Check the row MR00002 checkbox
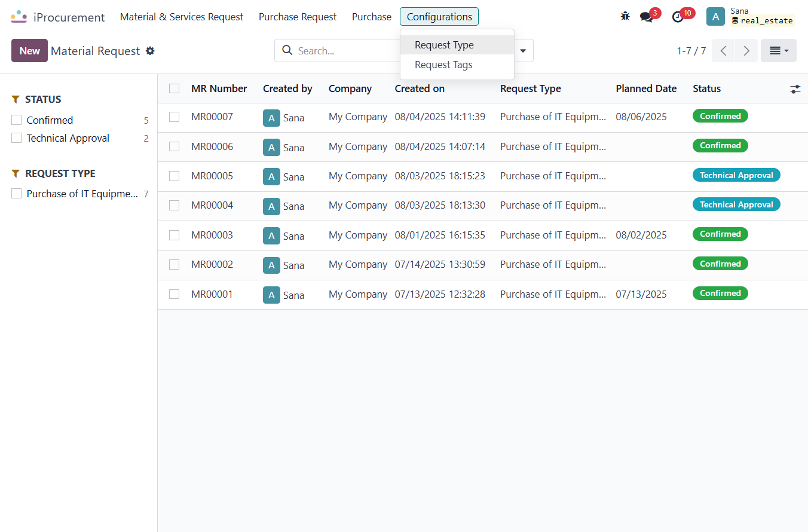 pyautogui.click(x=174, y=264)
